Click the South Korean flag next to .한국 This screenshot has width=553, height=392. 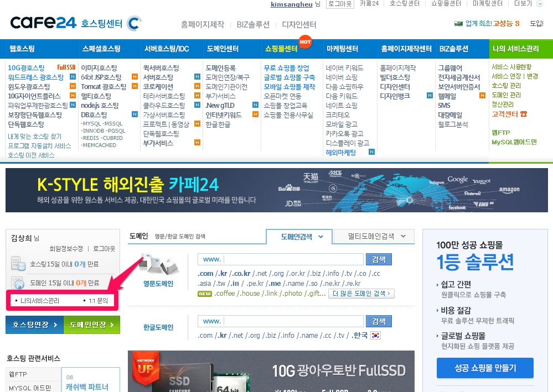pos(376,336)
